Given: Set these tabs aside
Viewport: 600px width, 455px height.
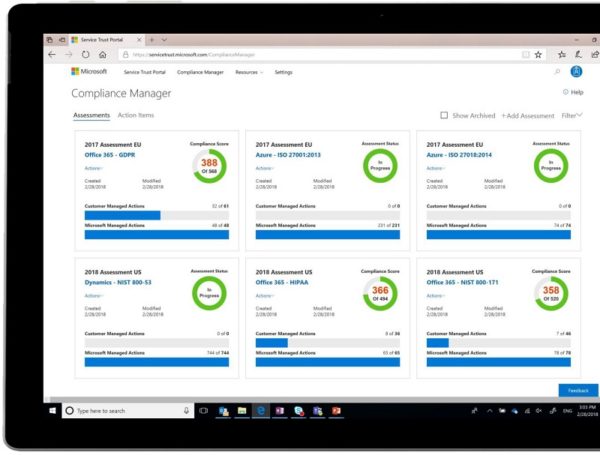Looking at the screenshot, I should (x=62, y=39).
